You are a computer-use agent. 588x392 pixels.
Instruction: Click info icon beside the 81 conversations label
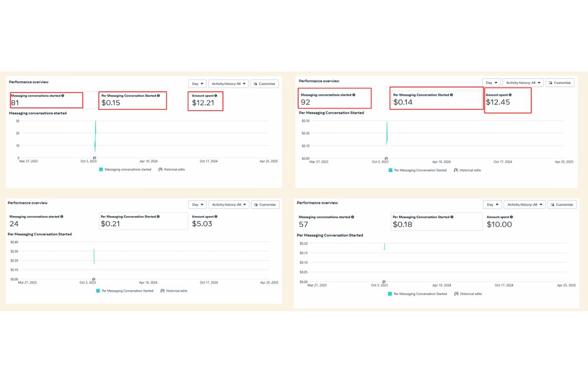pyautogui.click(x=63, y=96)
